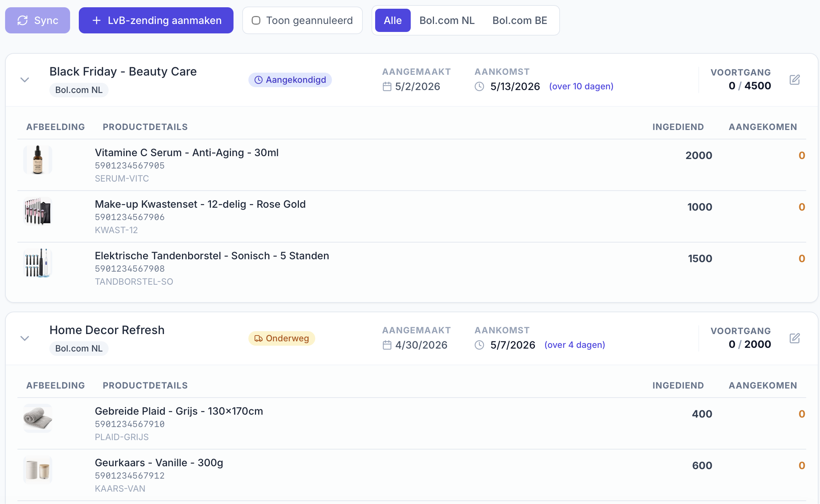Image resolution: width=820 pixels, height=504 pixels.
Task: Click the Home Decor Refresh title
Action: (107, 330)
